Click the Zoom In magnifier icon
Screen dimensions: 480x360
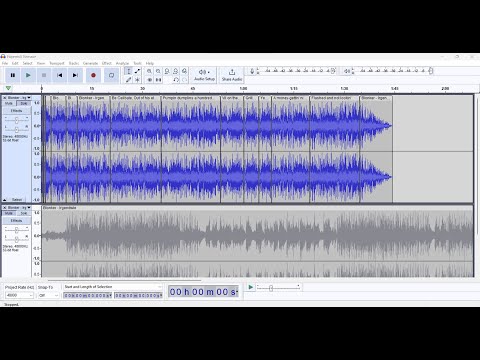click(149, 71)
